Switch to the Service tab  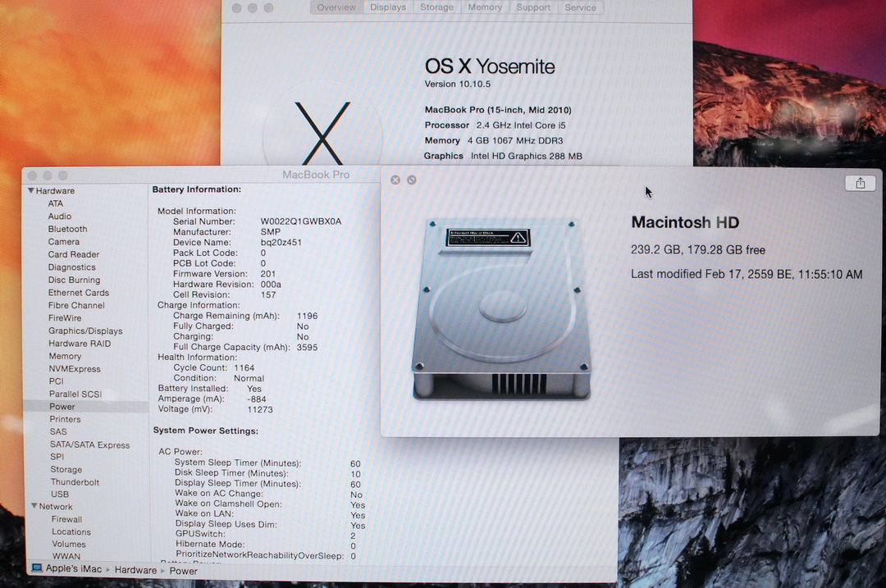pyautogui.click(x=580, y=7)
